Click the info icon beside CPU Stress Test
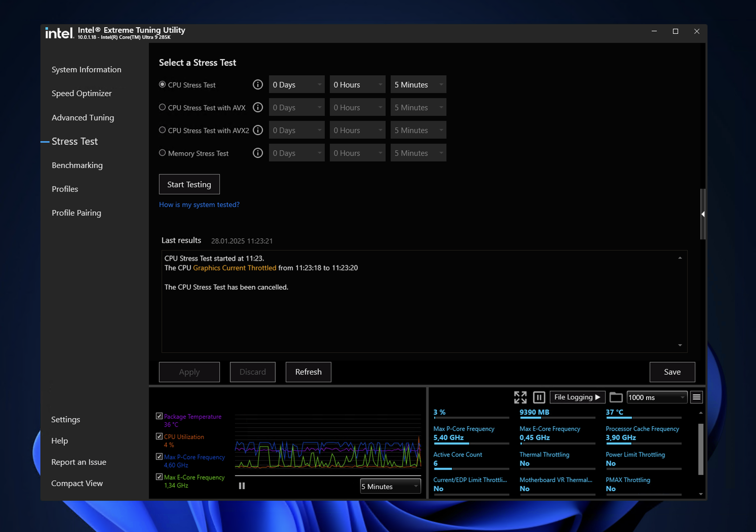756x532 pixels. [x=258, y=85]
